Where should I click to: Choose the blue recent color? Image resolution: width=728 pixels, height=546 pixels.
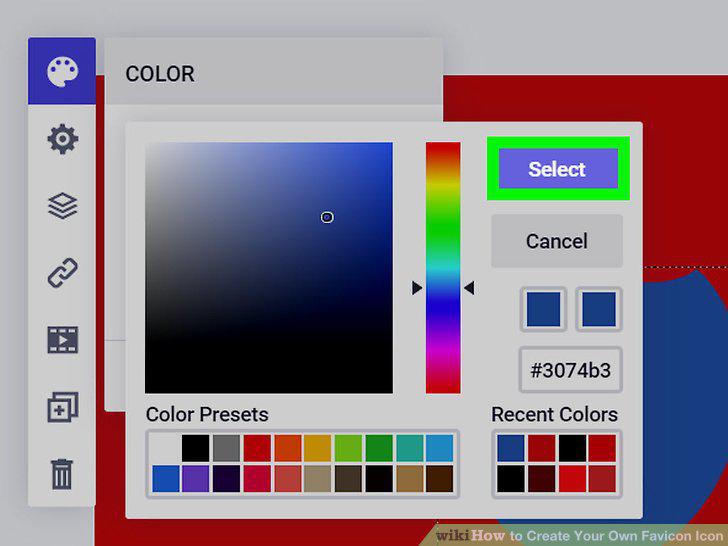[511, 448]
